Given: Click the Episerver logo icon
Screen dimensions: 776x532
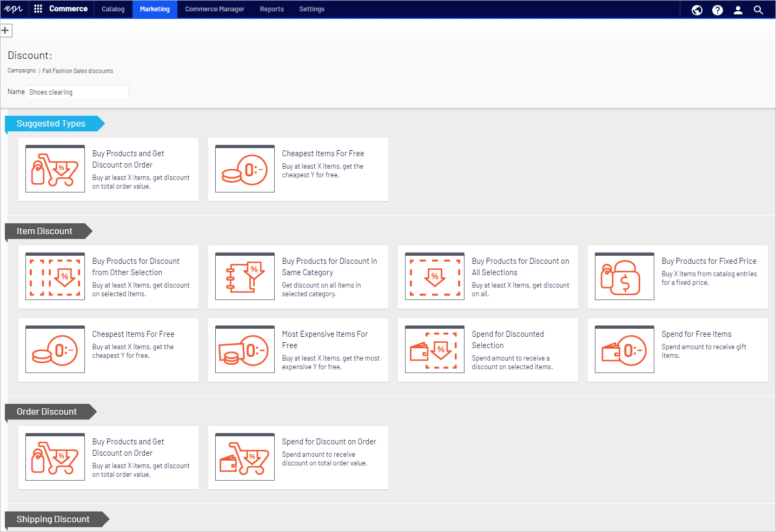Looking at the screenshot, I should [x=13, y=9].
